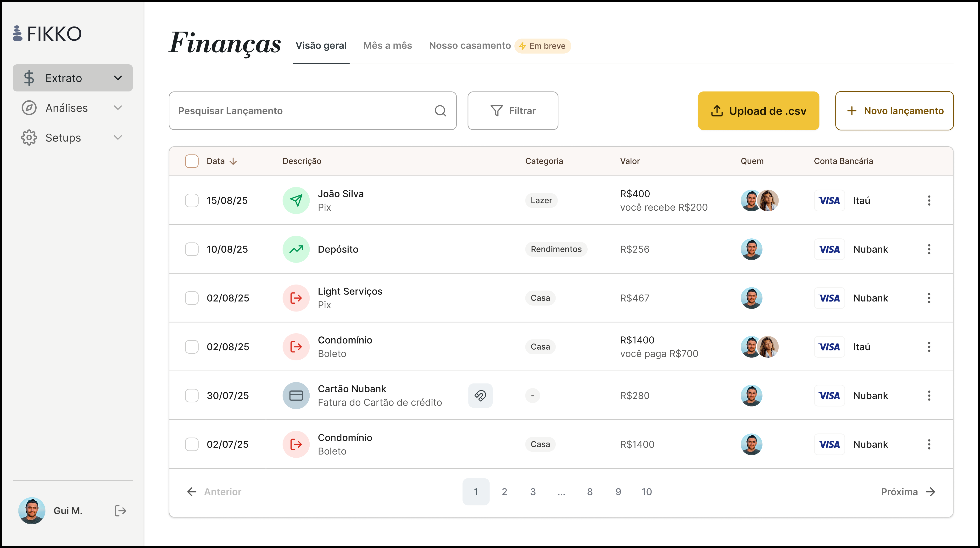Viewport: 980px width, 548px height.
Task: Select the checkbox for the 30/07/25 row
Action: click(192, 395)
